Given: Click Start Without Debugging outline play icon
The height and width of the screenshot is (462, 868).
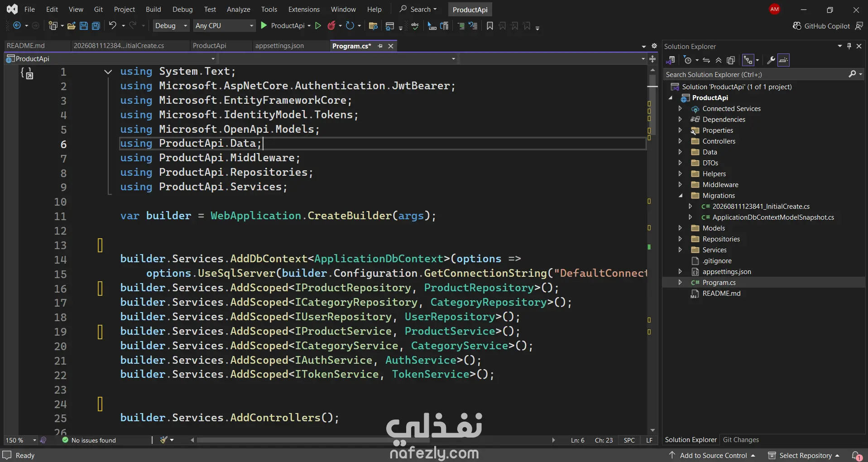Looking at the screenshot, I should pos(318,26).
